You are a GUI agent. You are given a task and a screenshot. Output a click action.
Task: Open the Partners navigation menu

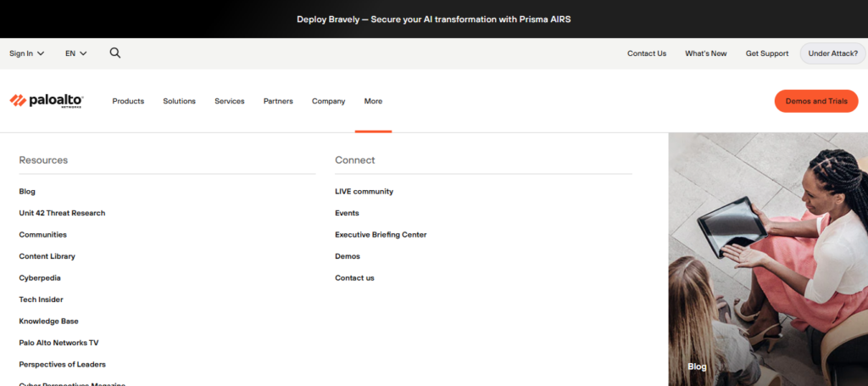pyautogui.click(x=278, y=101)
